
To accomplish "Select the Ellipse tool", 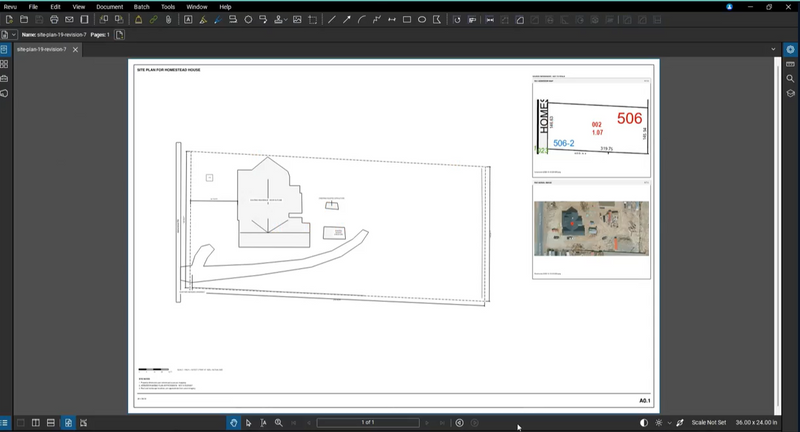I will click(422, 20).
